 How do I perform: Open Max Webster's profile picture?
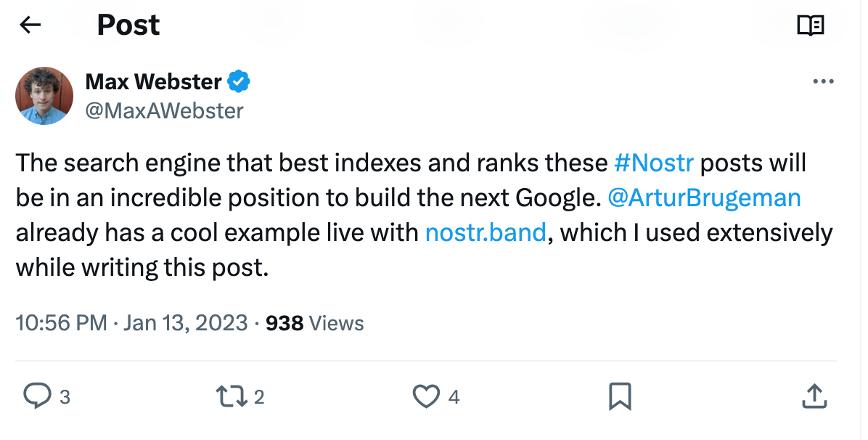point(44,96)
